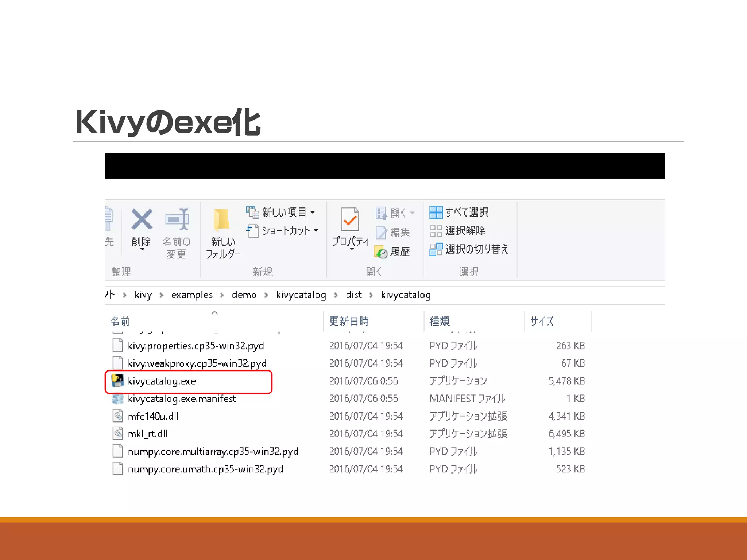Open Properties using checkmark document icon
This screenshot has height=560, width=747.
350,219
